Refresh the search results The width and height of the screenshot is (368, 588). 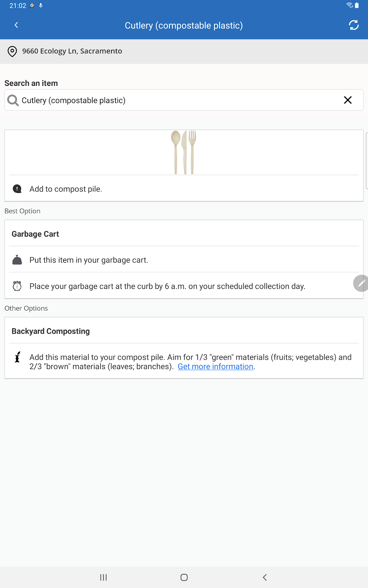(x=354, y=25)
